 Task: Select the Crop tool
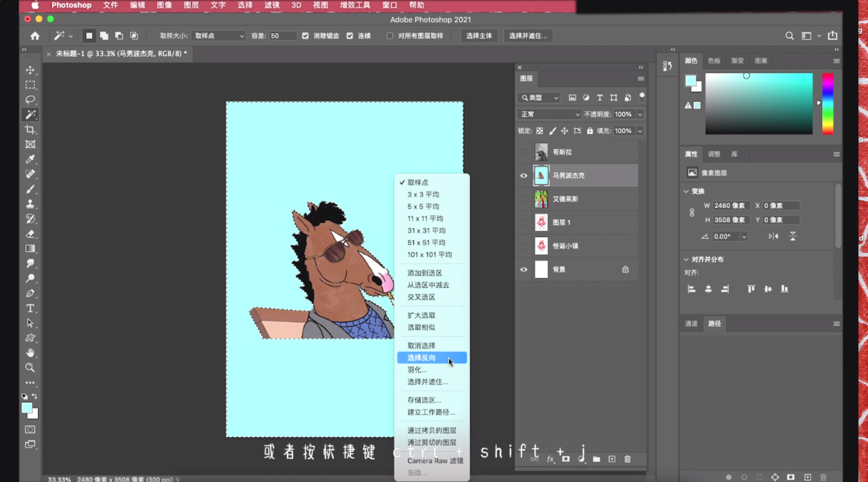click(30, 130)
